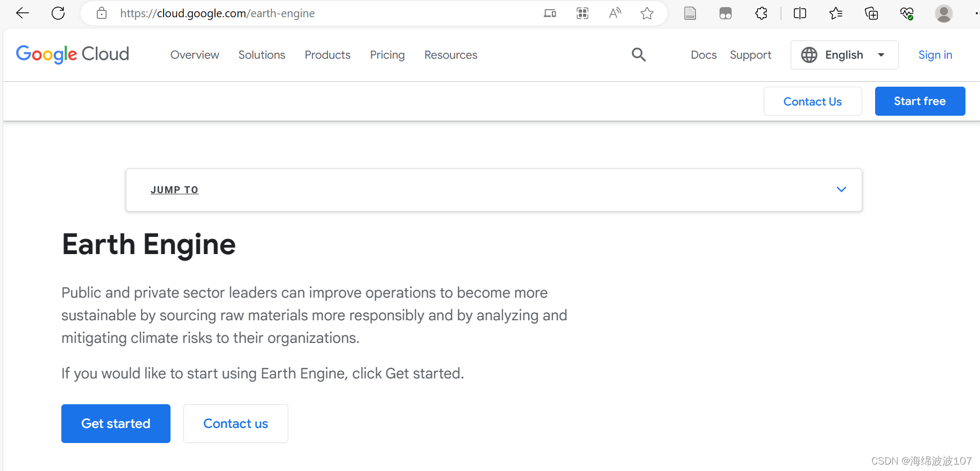Image resolution: width=980 pixels, height=471 pixels.
Task: Open the Solutions menu
Action: [262, 55]
